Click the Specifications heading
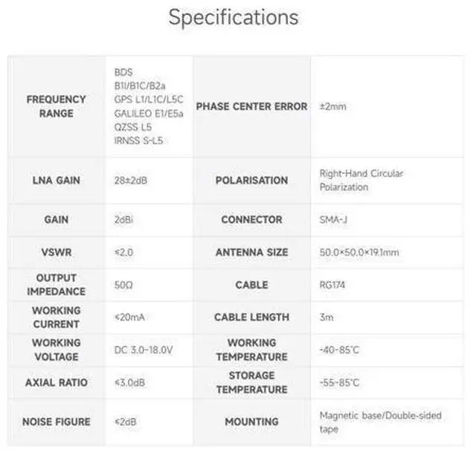This screenshot has height=453, width=476. click(x=234, y=18)
